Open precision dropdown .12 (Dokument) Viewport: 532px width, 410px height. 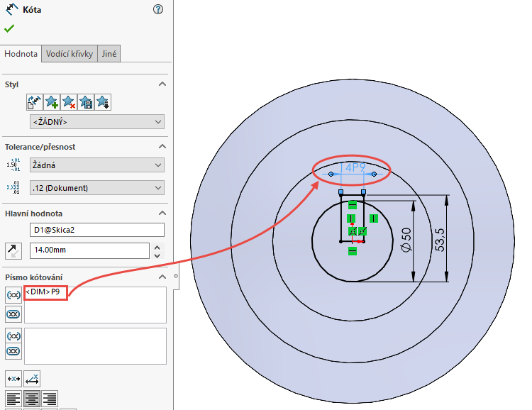pyautogui.click(x=97, y=188)
